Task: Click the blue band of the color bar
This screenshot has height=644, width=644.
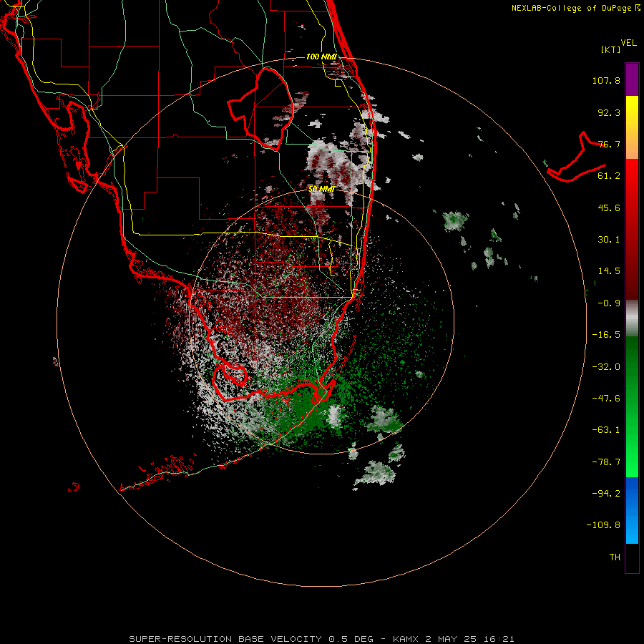Action: pos(632,510)
